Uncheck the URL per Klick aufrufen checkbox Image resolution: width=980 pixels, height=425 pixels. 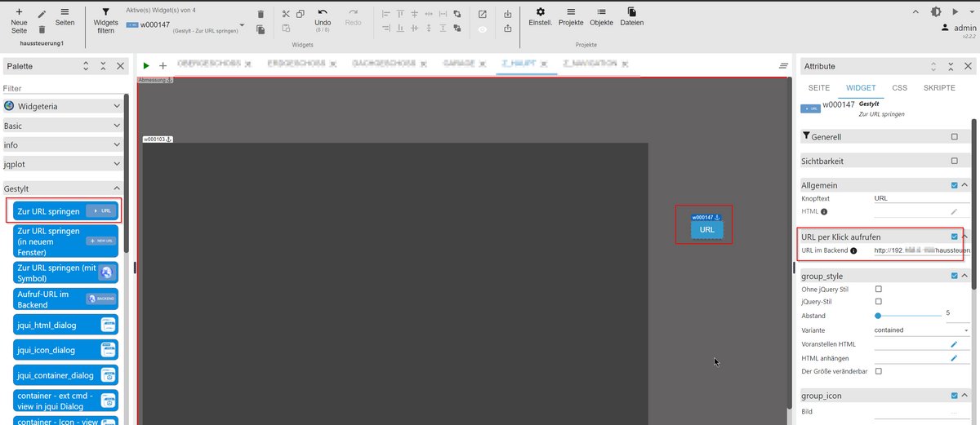(x=955, y=237)
